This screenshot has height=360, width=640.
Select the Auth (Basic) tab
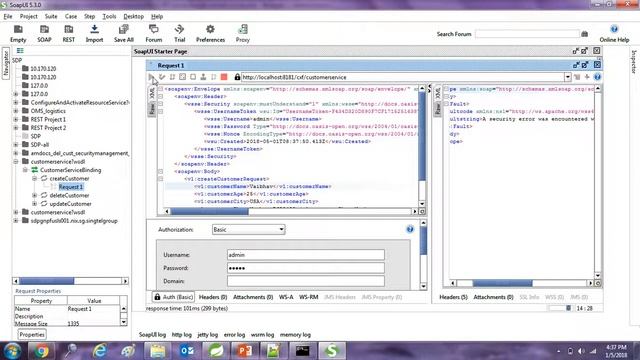pyautogui.click(x=173, y=297)
